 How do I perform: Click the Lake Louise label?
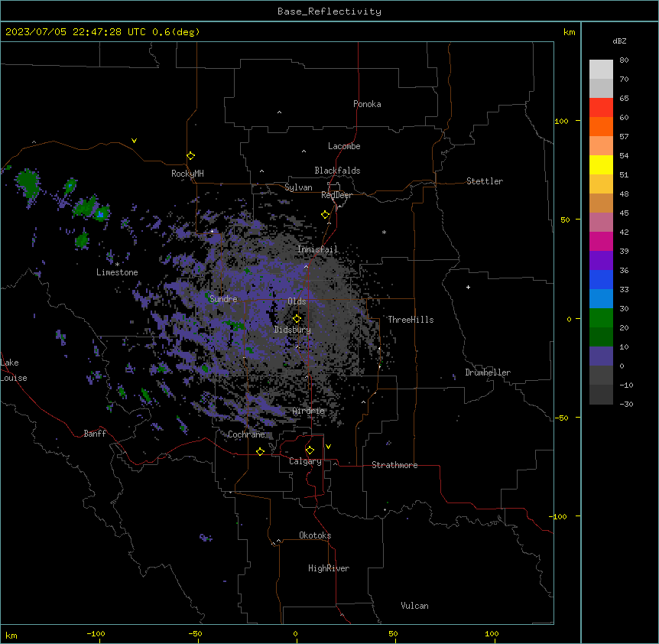click(x=14, y=370)
